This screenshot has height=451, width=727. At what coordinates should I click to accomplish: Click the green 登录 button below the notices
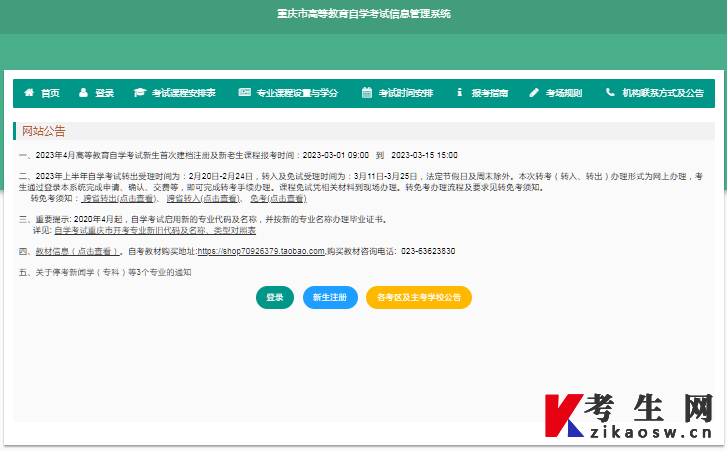pos(275,297)
